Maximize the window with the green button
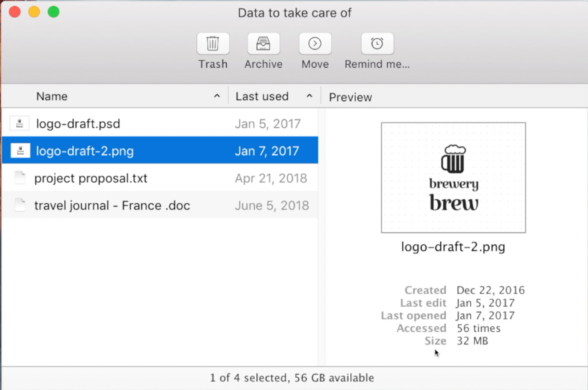The width and height of the screenshot is (588, 390). [x=53, y=12]
